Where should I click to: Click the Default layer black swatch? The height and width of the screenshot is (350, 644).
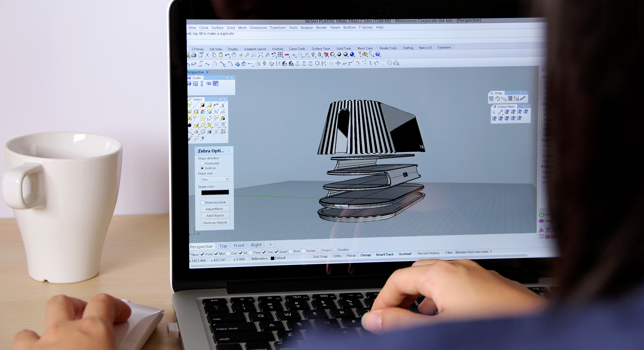(273, 258)
